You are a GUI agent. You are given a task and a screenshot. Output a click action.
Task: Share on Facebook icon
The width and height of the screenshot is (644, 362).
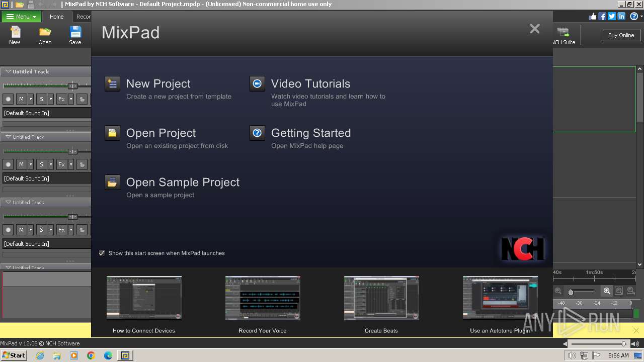point(602,16)
